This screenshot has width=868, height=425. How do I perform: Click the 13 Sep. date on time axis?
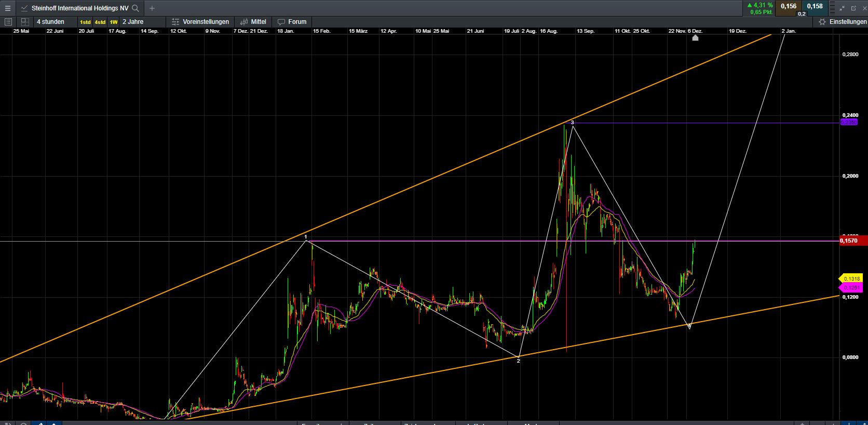(x=586, y=31)
